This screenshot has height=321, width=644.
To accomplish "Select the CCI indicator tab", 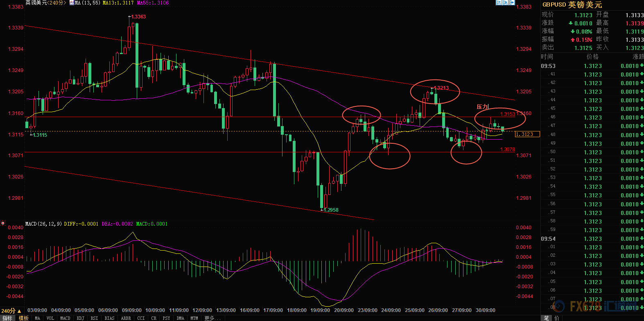I will pos(141,318).
